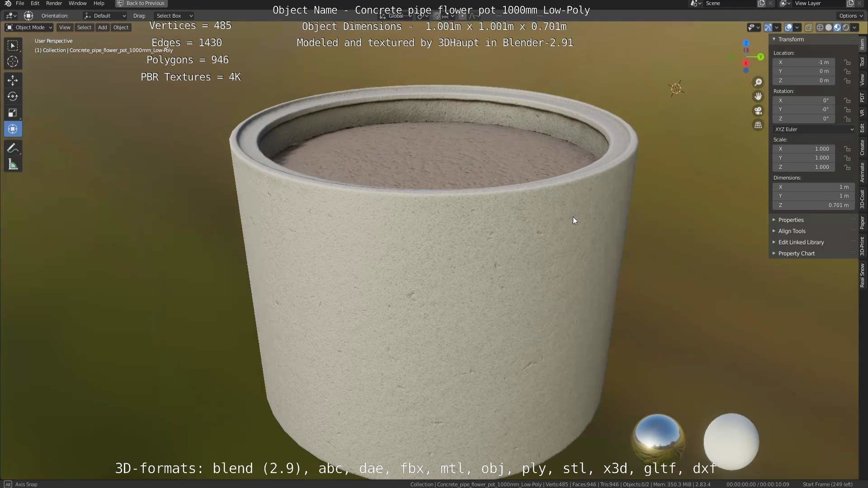Adjust the Dimensions Z 0.701 m field
Screen dimensions: 868x488
pyautogui.click(x=814, y=205)
